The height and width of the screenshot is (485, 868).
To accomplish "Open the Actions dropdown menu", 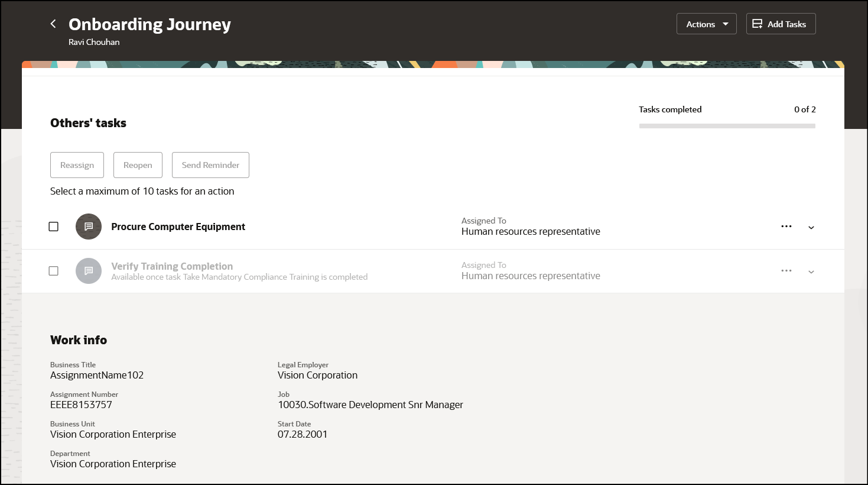I will (706, 24).
